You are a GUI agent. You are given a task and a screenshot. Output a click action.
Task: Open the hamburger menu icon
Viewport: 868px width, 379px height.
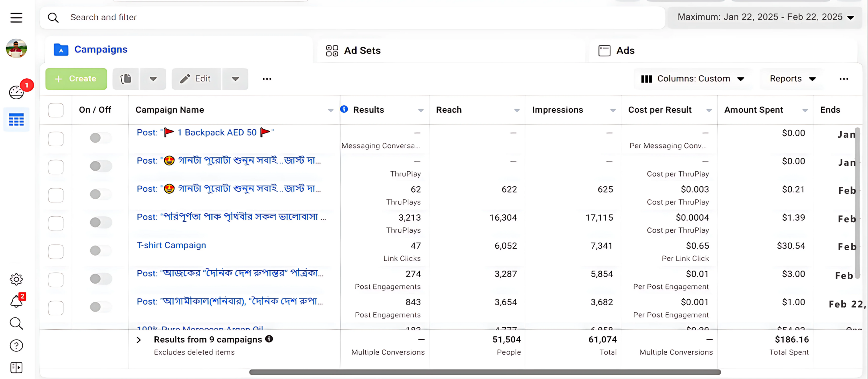pyautogui.click(x=16, y=17)
